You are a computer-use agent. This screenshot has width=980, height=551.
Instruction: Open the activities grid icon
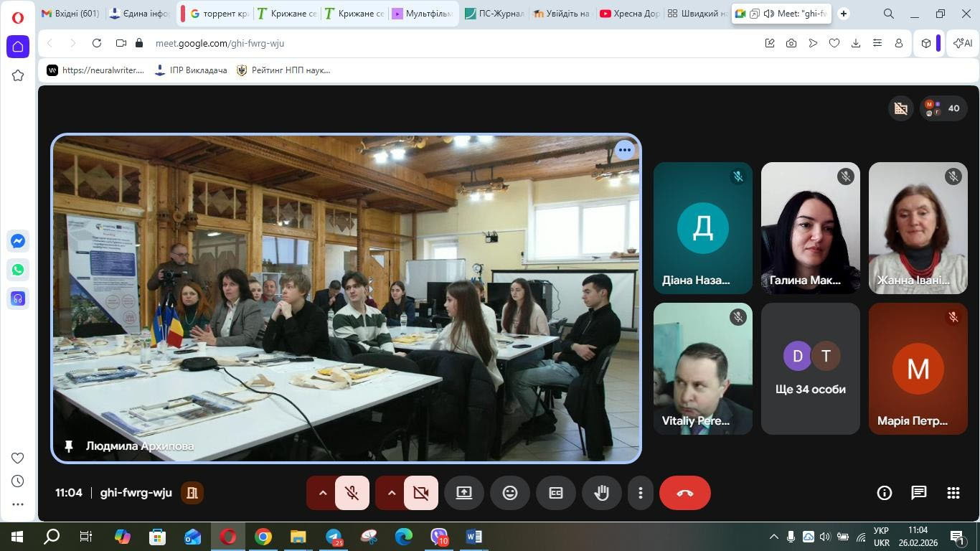point(953,493)
